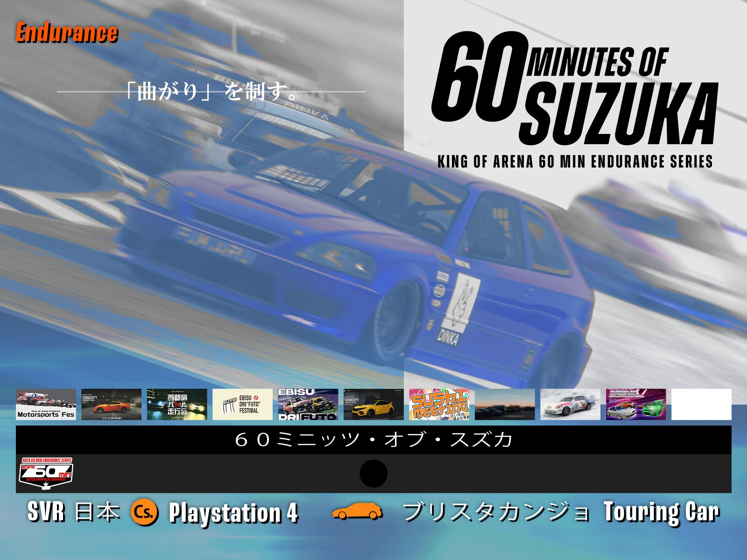Viewport: 747px width, 560px height.
Task: Click the Touring Car label
Action: pos(661,512)
